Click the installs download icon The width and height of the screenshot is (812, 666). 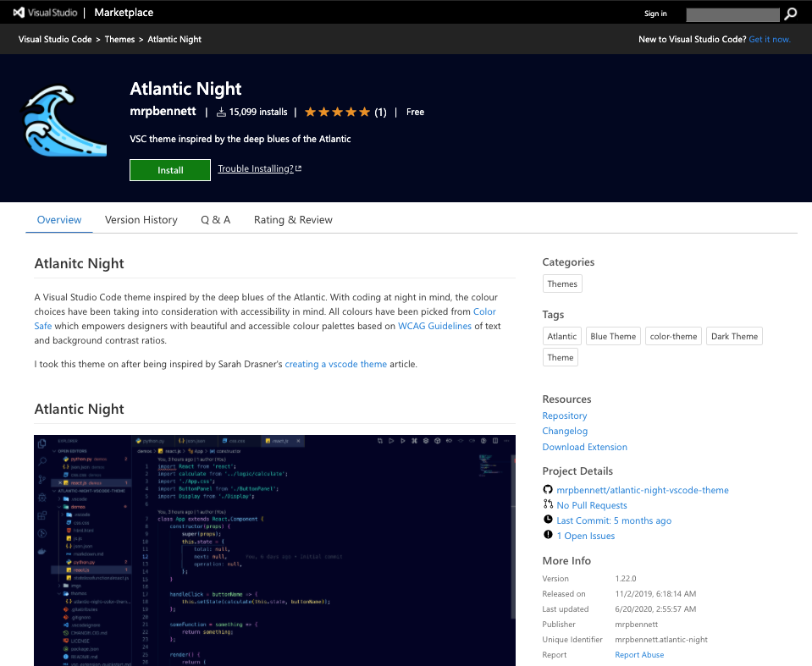tap(222, 111)
